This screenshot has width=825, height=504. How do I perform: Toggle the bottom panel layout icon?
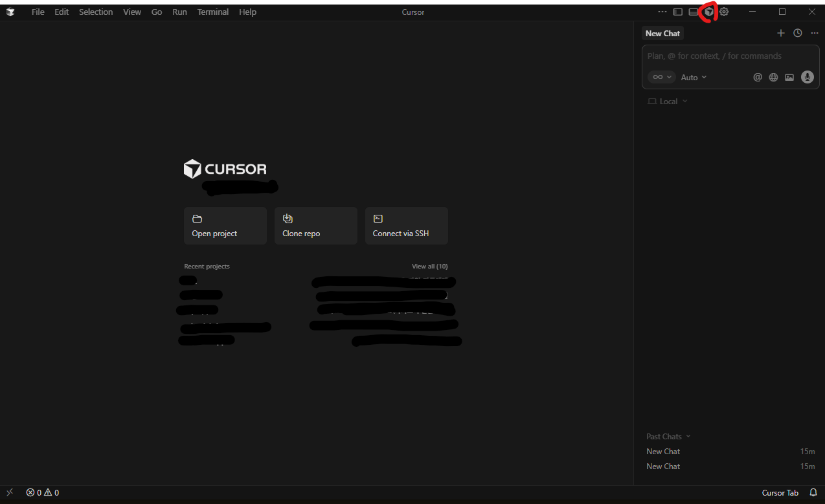(693, 12)
